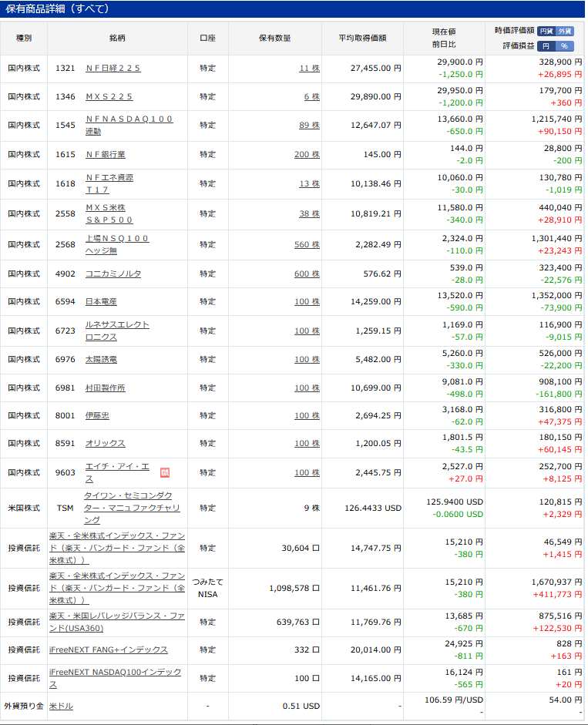Open 村田製作所 stock link
Screen dimensions: 588x725
pyautogui.click(x=106, y=388)
